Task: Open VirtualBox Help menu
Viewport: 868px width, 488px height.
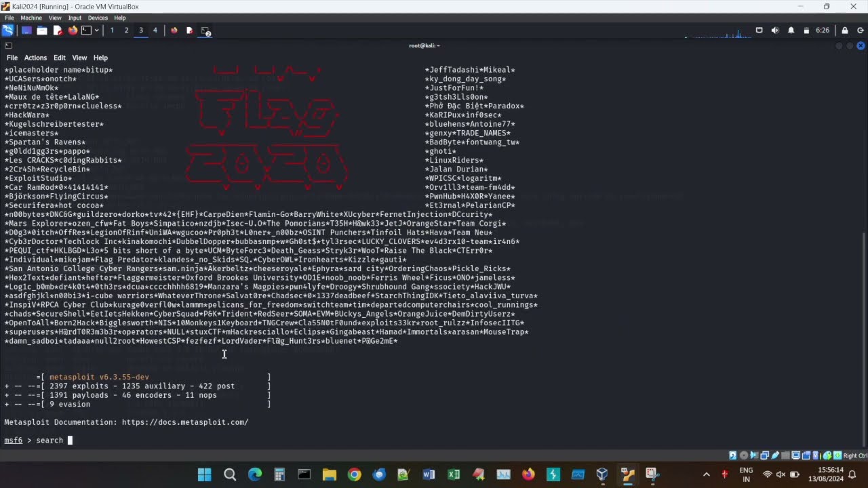Action: click(120, 18)
